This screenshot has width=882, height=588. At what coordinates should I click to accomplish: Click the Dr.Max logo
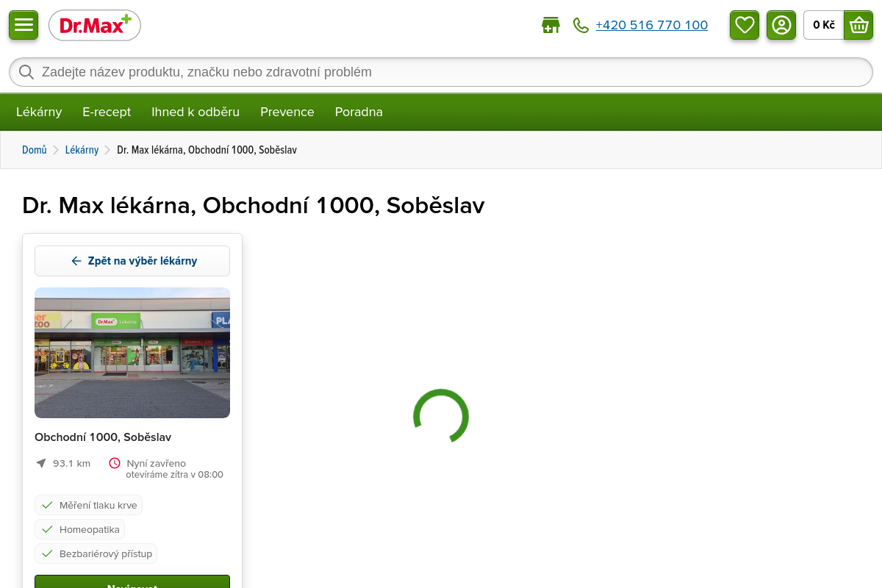click(x=95, y=26)
